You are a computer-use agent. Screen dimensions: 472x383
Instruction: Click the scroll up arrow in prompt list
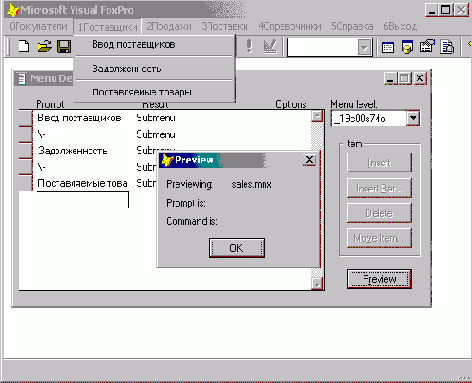[x=317, y=117]
